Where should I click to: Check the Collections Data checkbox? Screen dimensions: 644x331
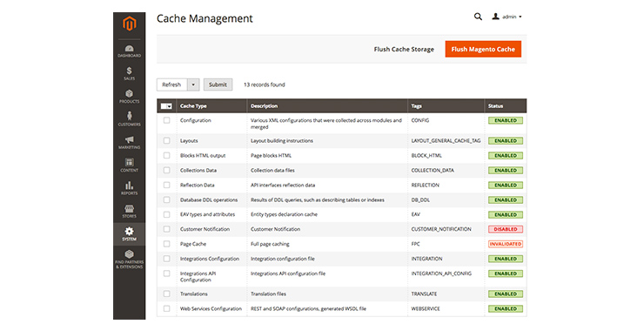click(x=167, y=170)
